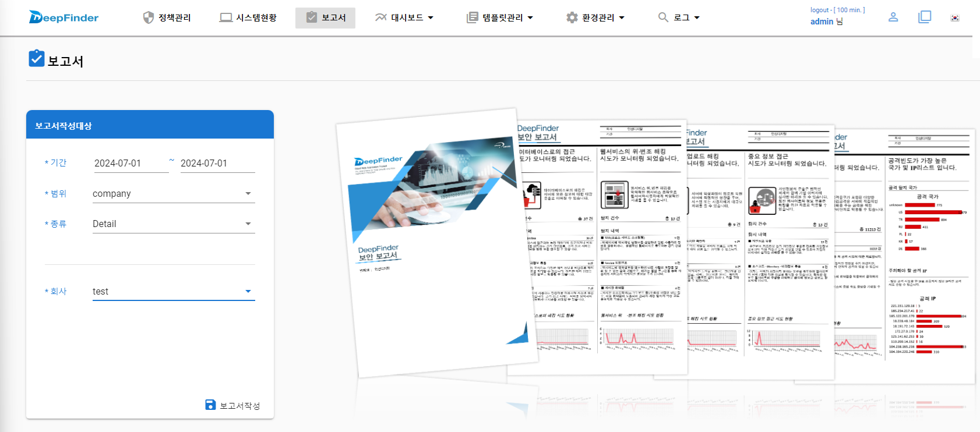Click the 기간 field label
980x432 pixels.
(x=56, y=163)
